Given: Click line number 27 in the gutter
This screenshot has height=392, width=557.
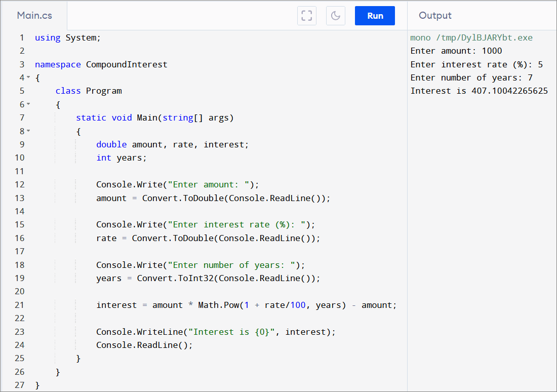Looking at the screenshot, I should tap(20, 385).
